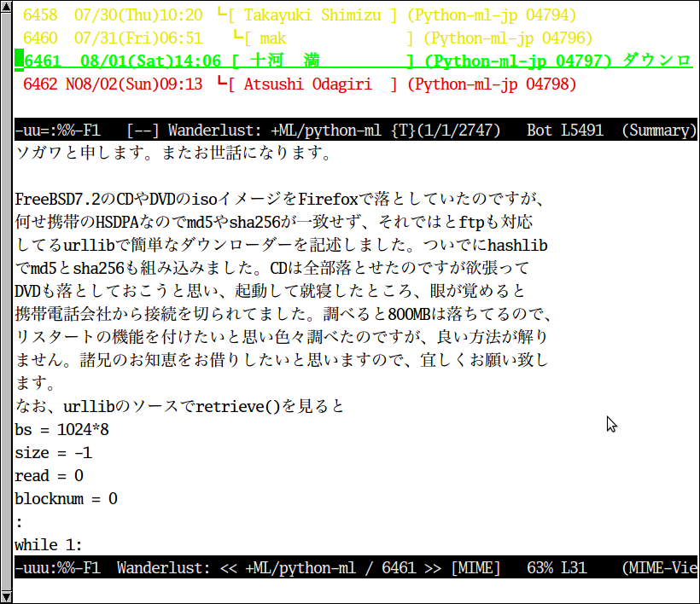
Task: Click the {T}(1/1/2747) count in mode line
Action: click(446, 131)
